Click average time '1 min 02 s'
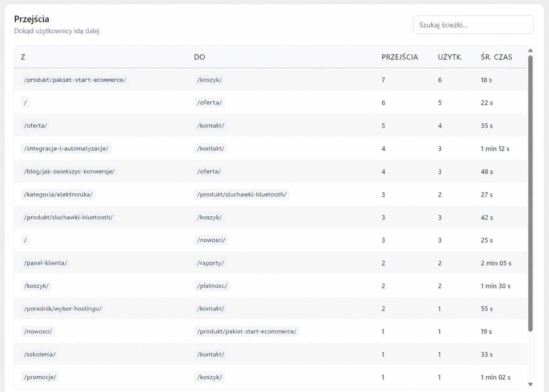The width and height of the screenshot is (549, 392). (495, 377)
